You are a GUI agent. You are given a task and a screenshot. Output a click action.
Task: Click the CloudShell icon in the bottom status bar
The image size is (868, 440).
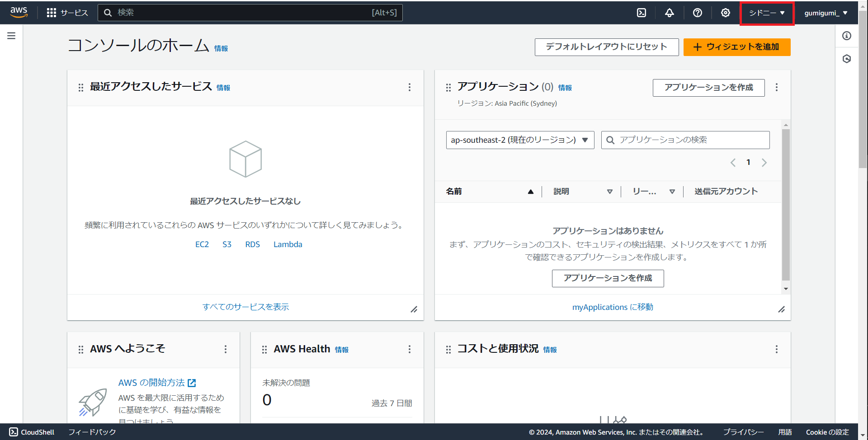click(x=14, y=432)
